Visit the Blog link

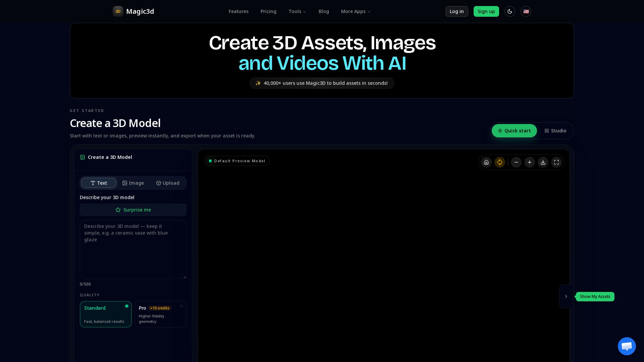pyautogui.click(x=324, y=11)
